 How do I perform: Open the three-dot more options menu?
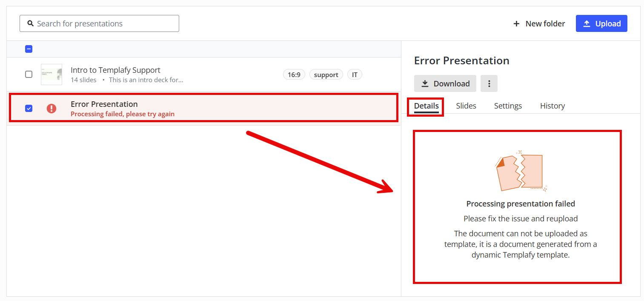pyautogui.click(x=489, y=84)
